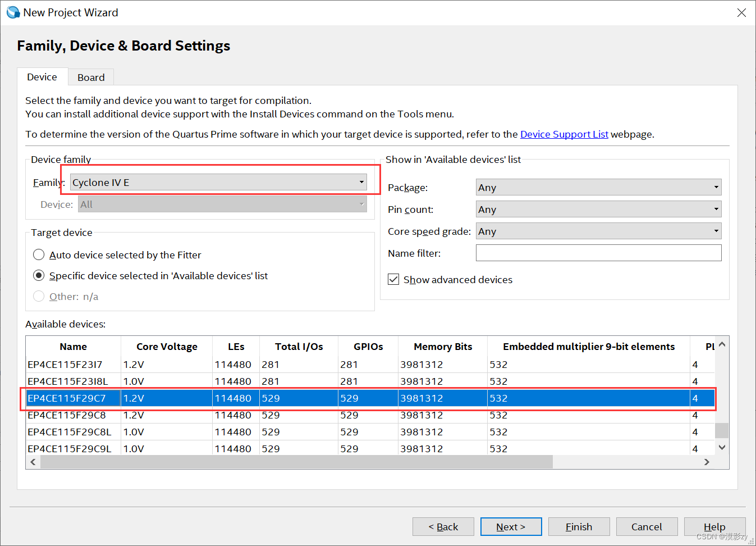Close the New Project Wizard window

(x=741, y=12)
